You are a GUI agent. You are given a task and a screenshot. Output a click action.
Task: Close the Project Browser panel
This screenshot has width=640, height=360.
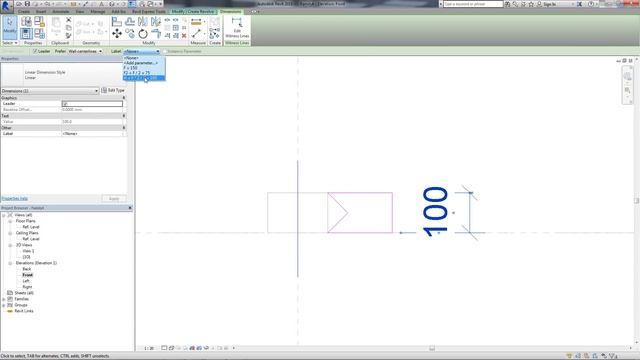click(130, 208)
